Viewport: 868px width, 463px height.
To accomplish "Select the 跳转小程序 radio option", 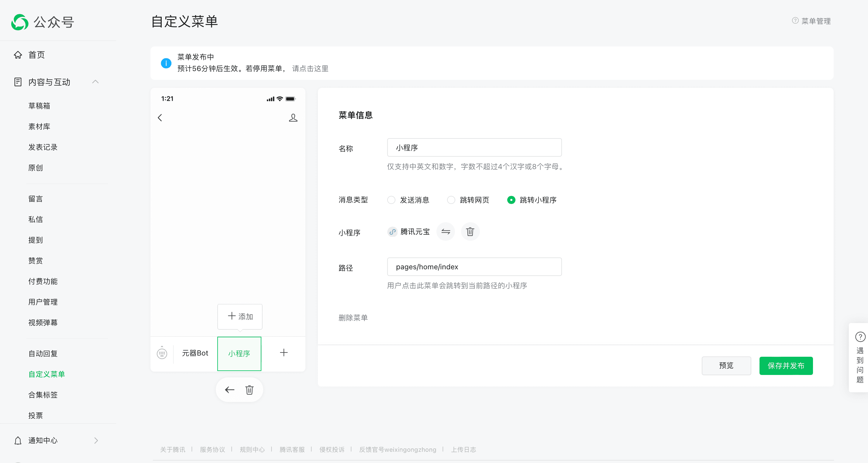I will (x=511, y=200).
